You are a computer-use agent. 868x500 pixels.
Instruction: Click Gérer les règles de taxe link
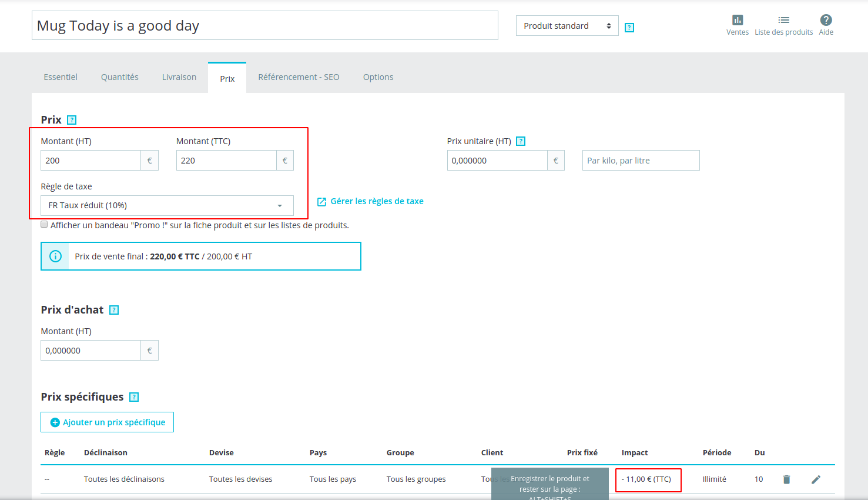pos(370,201)
